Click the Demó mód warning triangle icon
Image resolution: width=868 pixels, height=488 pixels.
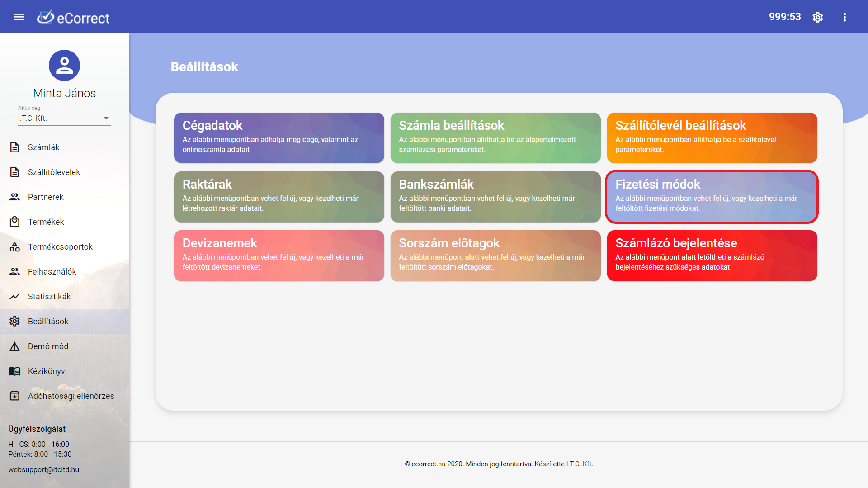point(14,346)
